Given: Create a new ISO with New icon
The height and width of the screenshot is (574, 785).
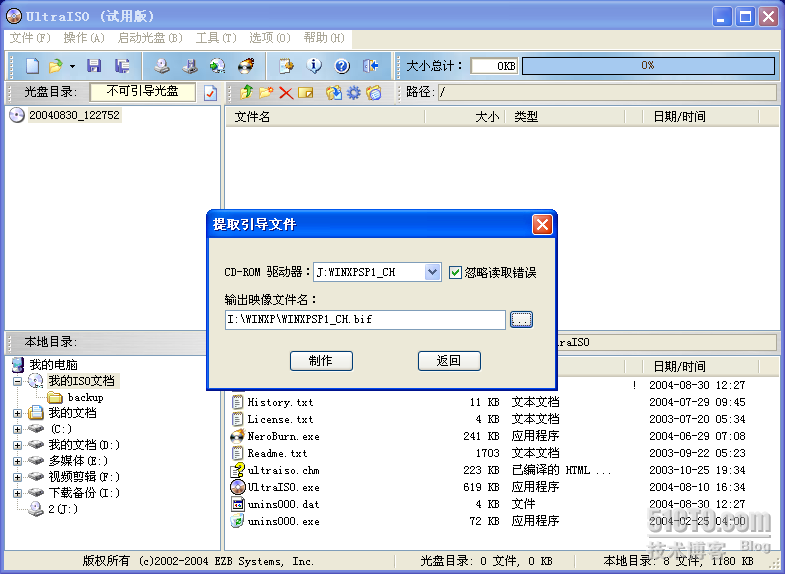Looking at the screenshot, I should coord(33,66).
